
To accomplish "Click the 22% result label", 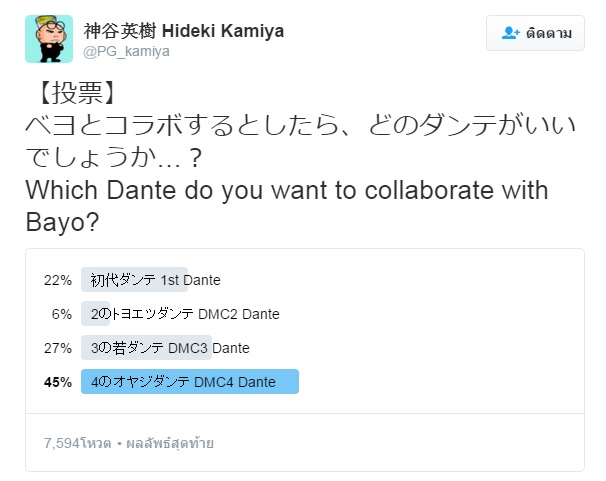I will tap(58, 280).
